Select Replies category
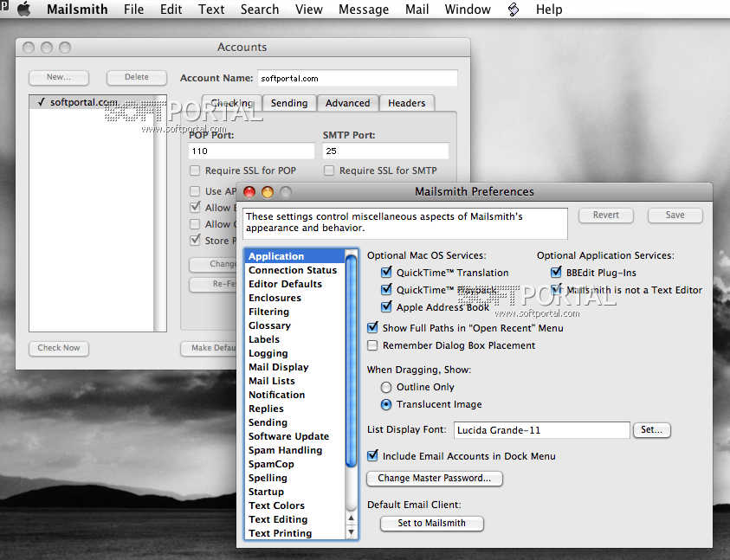This screenshot has height=560, width=730. pos(295,409)
